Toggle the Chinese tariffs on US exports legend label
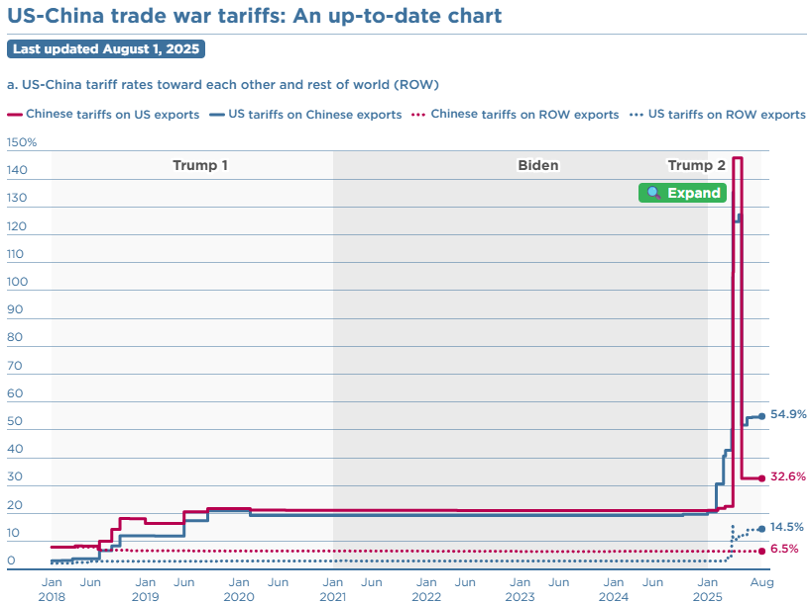The height and width of the screenshot is (604, 812). tap(112, 115)
